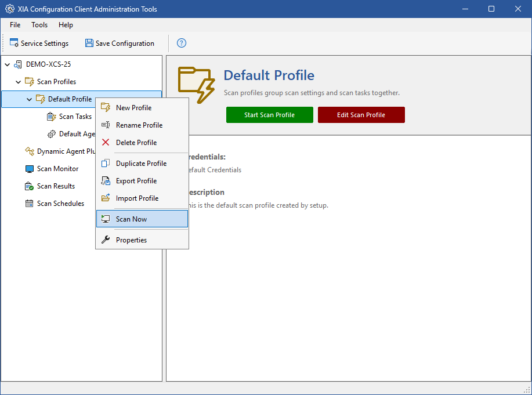Click the red X Delete Profile icon
This screenshot has height=395, width=532.
(106, 143)
